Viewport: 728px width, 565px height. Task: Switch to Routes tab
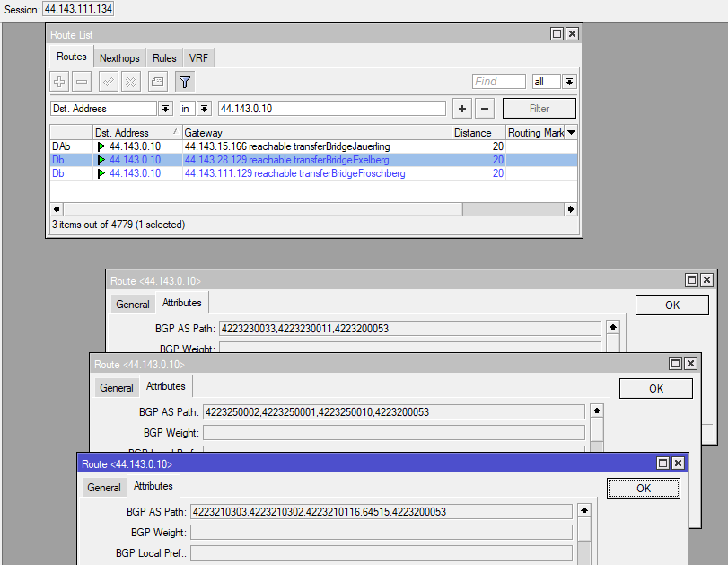pos(72,57)
